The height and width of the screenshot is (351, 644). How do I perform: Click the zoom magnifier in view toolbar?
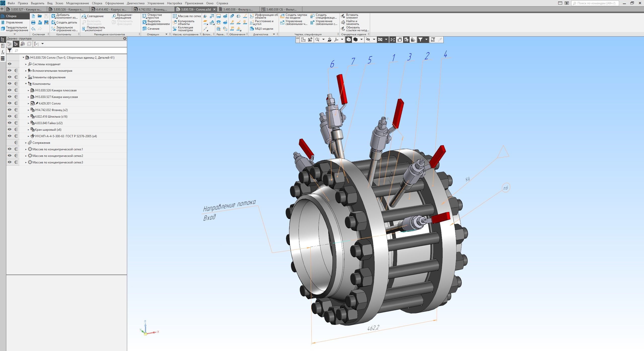[317, 40]
